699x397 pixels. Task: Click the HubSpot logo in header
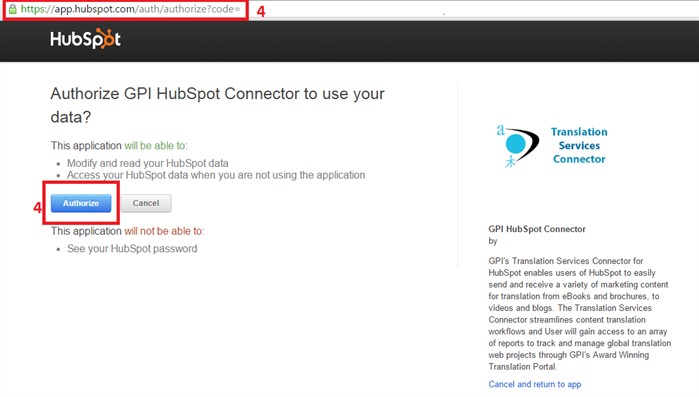85,39
